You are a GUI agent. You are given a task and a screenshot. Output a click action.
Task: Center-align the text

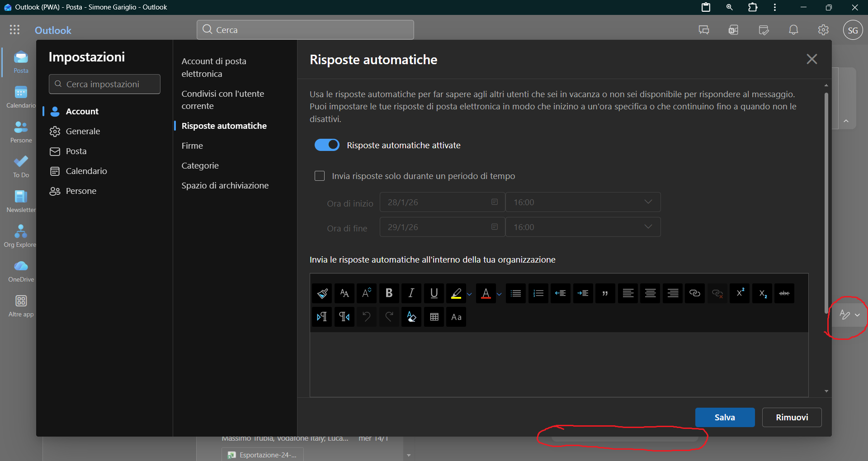[651, 293]
